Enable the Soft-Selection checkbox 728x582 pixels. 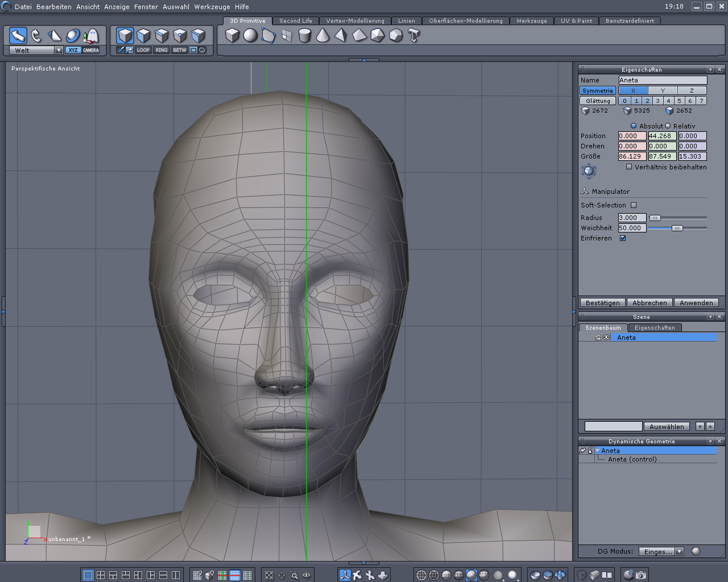[x=634, y=205]
